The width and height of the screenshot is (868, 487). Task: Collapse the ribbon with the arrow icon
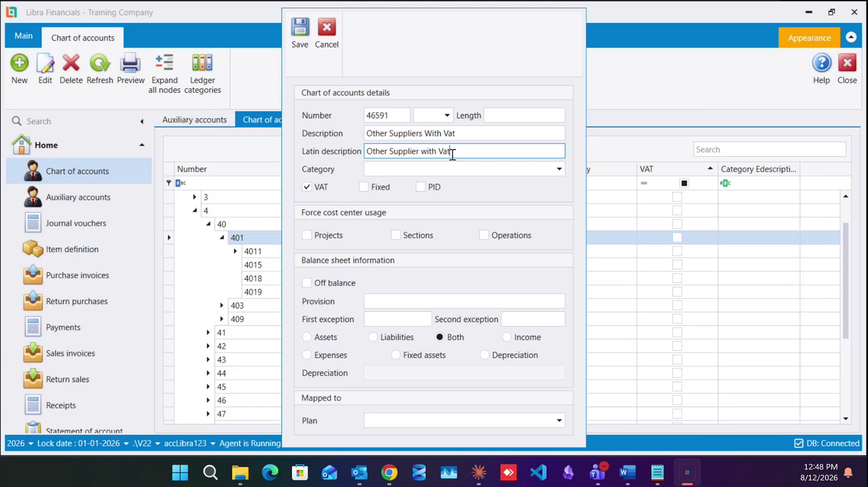pyautogui.click(x=851, y=37)
